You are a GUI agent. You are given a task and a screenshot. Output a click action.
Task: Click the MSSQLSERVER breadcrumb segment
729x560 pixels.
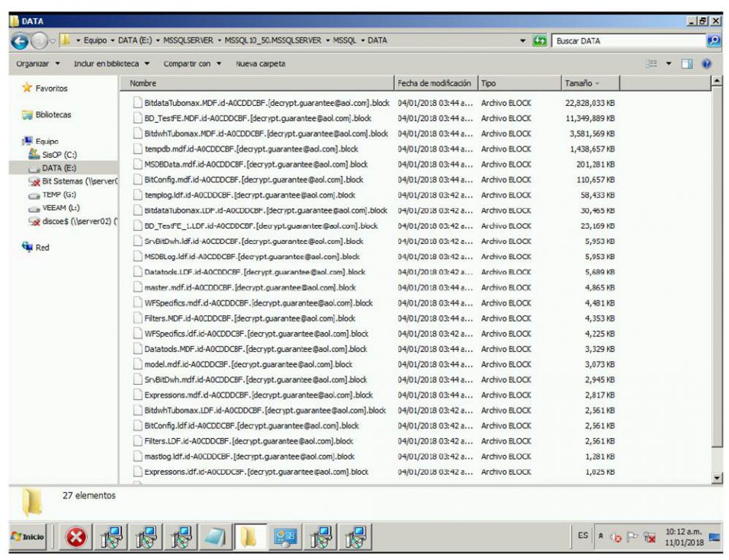(188, 40)
